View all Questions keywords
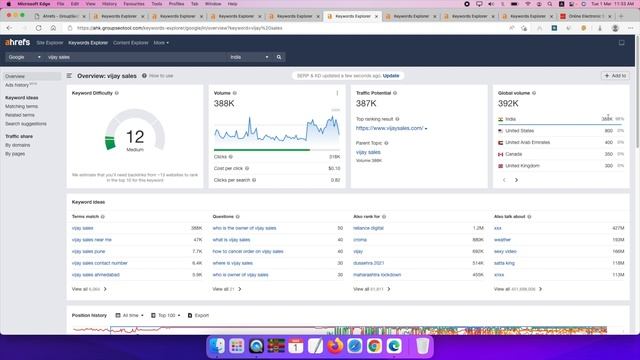 tap(227, 289)
